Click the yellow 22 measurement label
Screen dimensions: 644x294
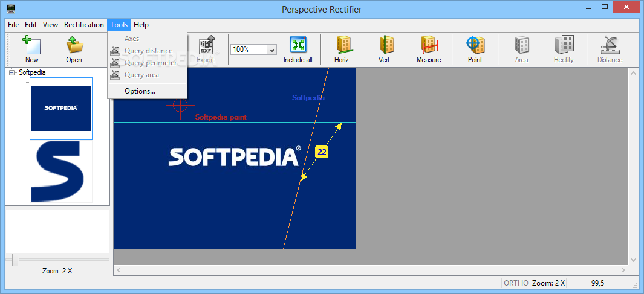click(322, 152)
